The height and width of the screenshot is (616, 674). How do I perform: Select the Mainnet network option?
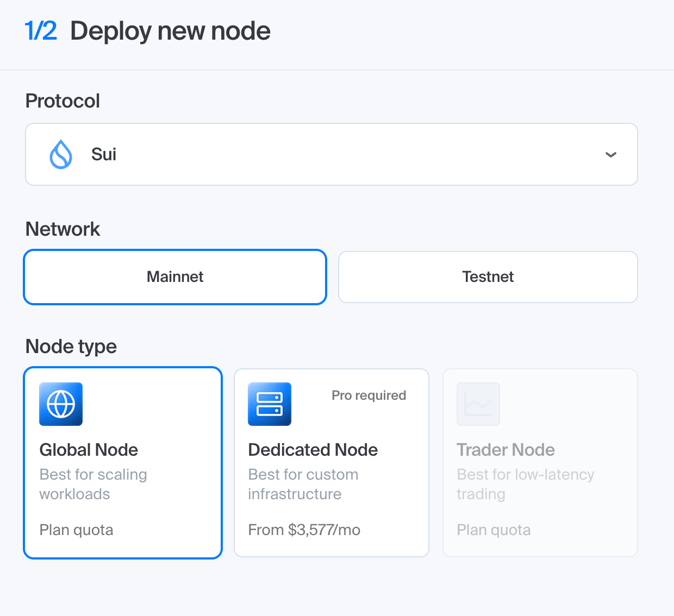(175, 277)
